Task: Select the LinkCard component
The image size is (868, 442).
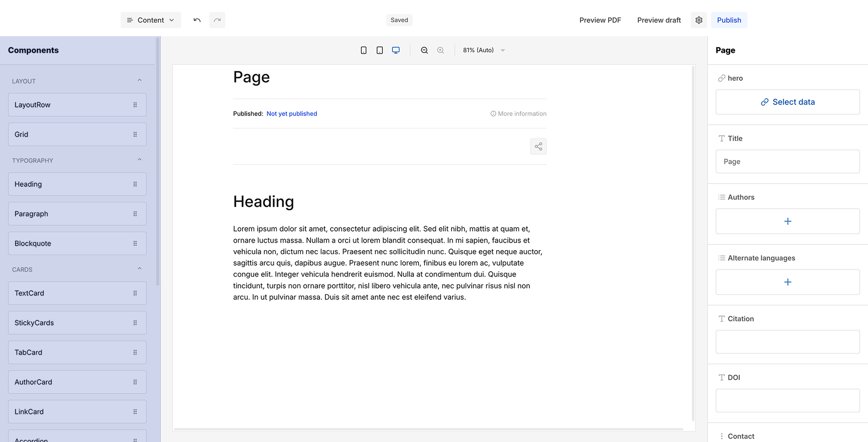Action: [x=77, y=412]
